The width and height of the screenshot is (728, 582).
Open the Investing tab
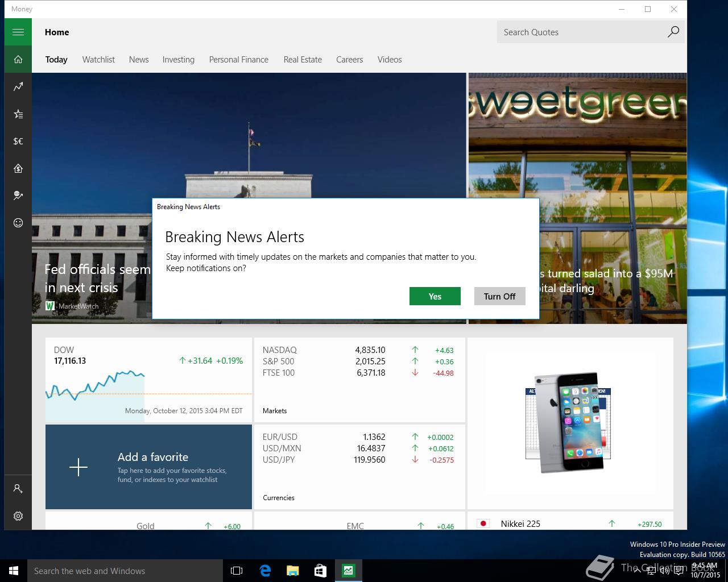tap(178, 60)
